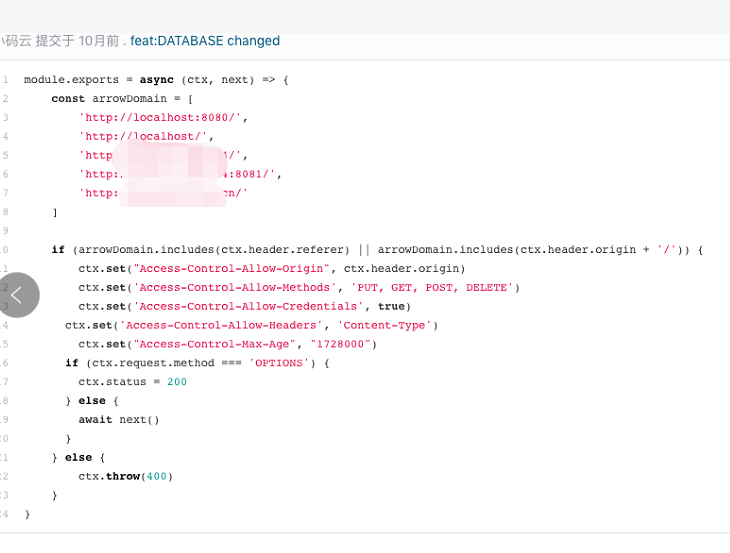
Task: Open the feat:DATABASE changed commit link
Action: click(x=205, y=41)
